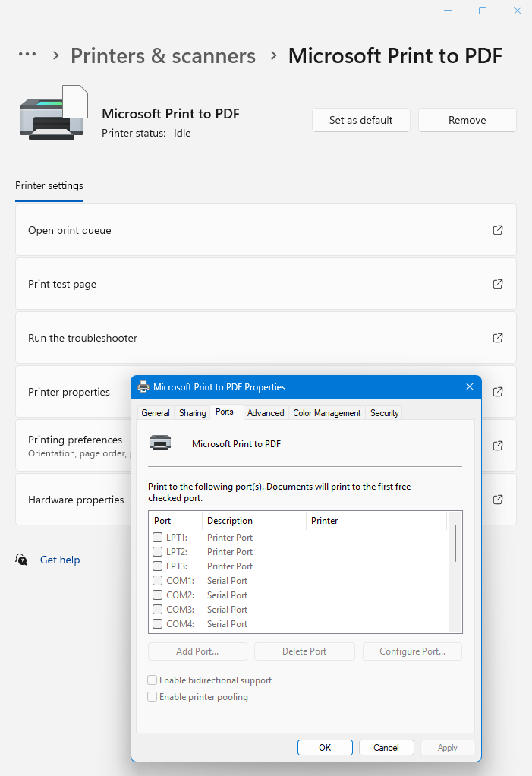The image size is (532, 776).
Task: Close the Microsoft Print to PDF Properties dialog
Action: pos(470,386)
